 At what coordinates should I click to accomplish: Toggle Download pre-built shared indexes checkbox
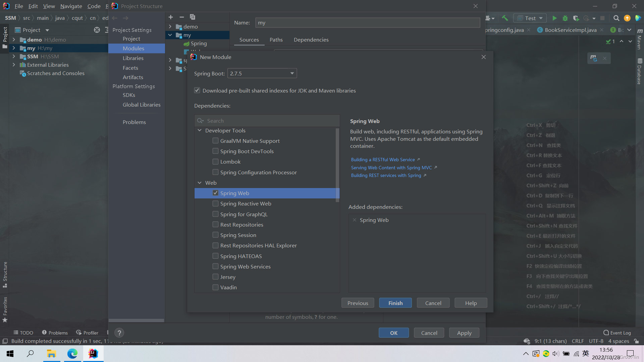(197, 90)
